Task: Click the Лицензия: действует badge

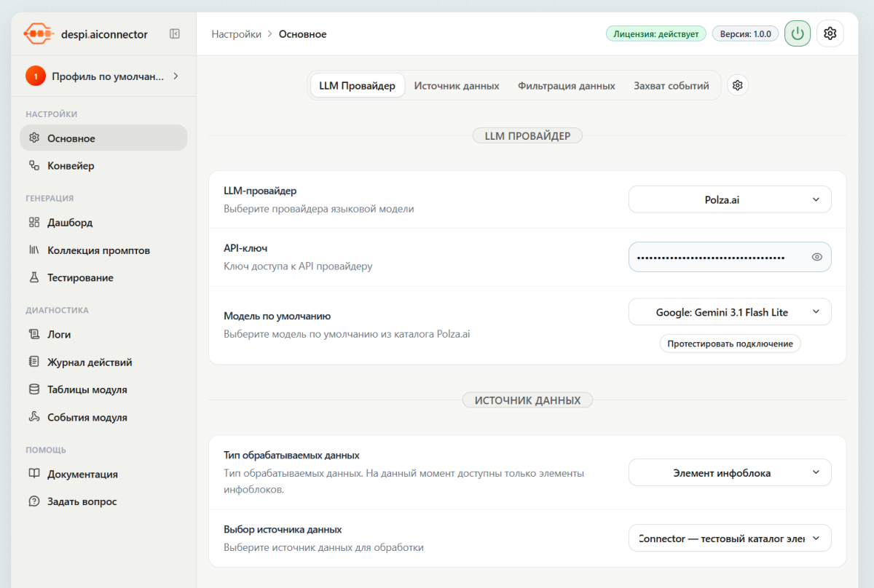Action: pyautogui.click(x=655, y=33)
